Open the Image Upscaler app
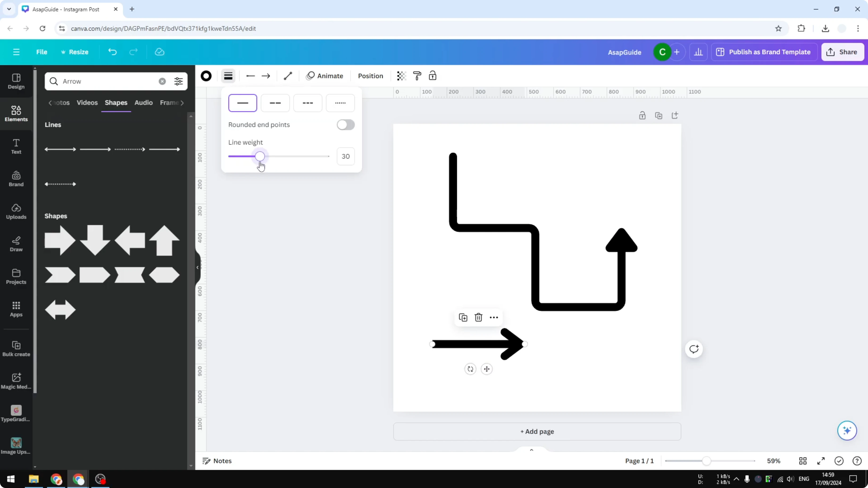This screenshot has width=868, height=488. point(16,446)
